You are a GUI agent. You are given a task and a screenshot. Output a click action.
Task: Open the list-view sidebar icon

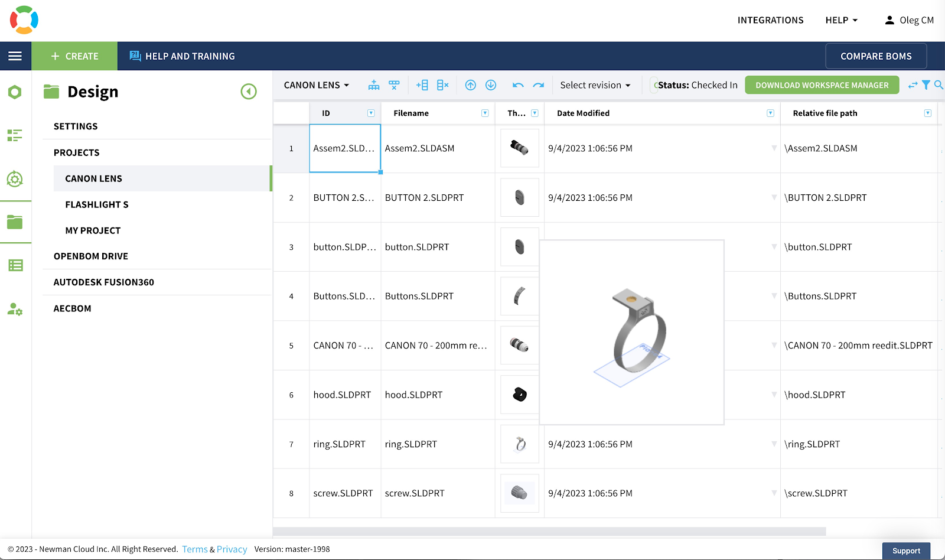pos(15,135)
